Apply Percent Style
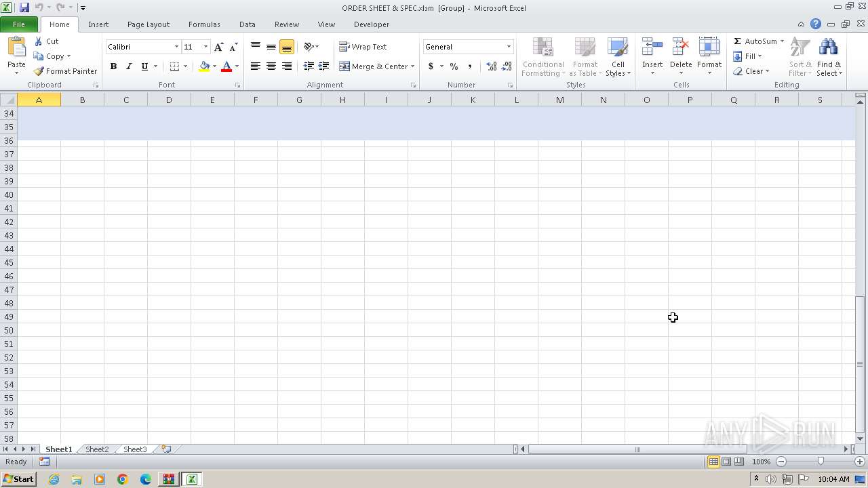This screenshot has height=488, width=868. (454, 66)
